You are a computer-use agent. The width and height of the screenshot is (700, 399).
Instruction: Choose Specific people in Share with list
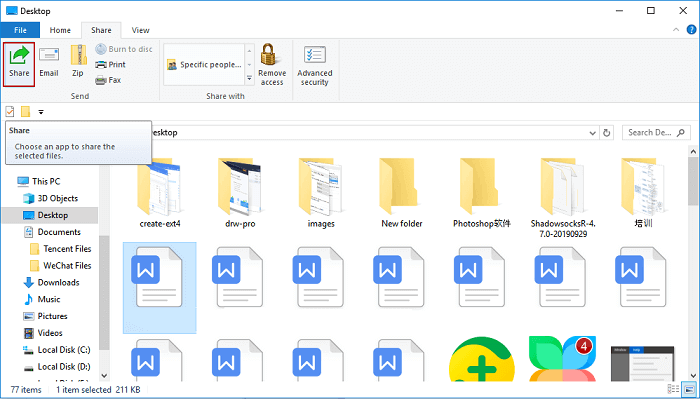click(204, 65)
